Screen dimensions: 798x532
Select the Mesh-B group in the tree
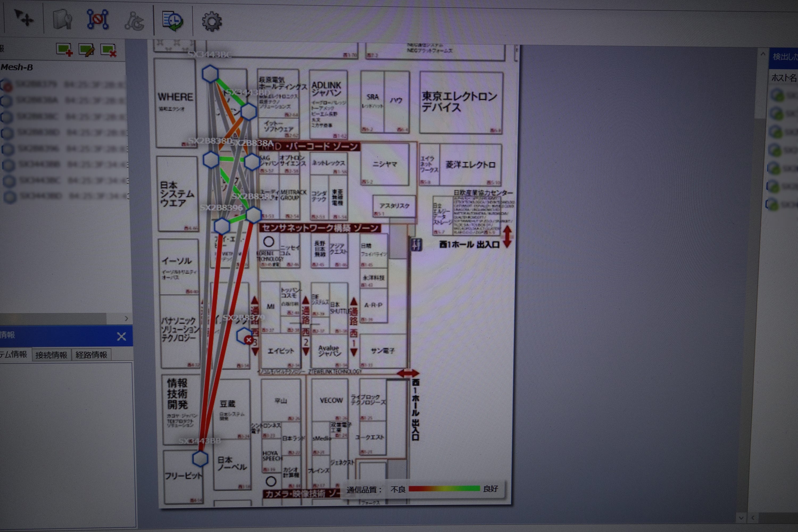pos(17,67)
